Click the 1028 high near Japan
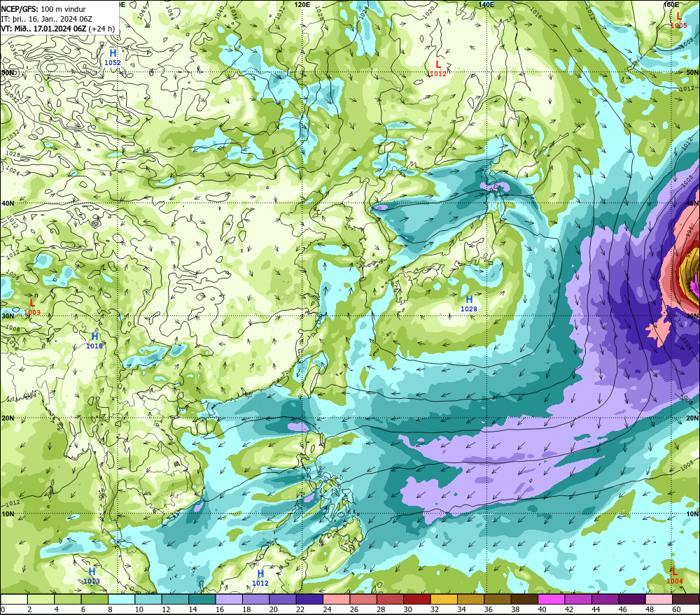This screenshot has height=615, width=700. point(469,304)
